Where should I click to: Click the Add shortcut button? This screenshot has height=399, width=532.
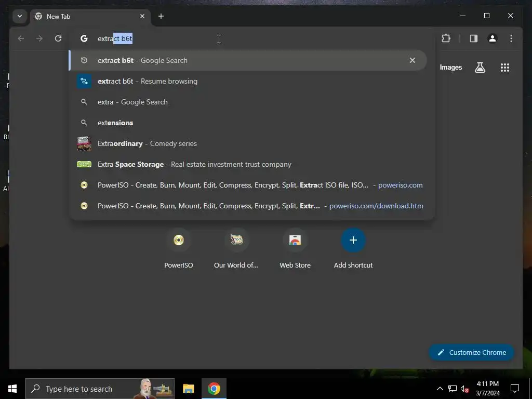pyautogui.click(x=353, y=249)
